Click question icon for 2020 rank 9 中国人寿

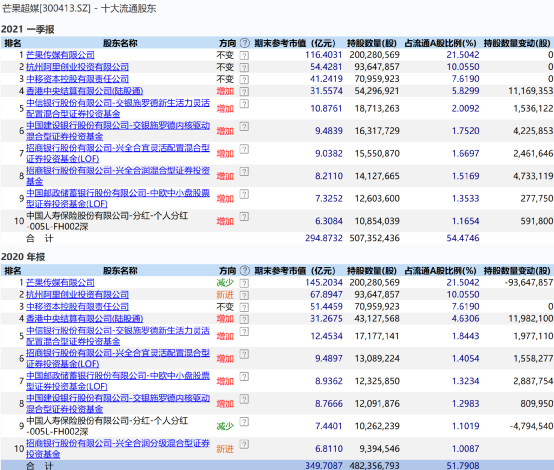(x=244, y=422)
